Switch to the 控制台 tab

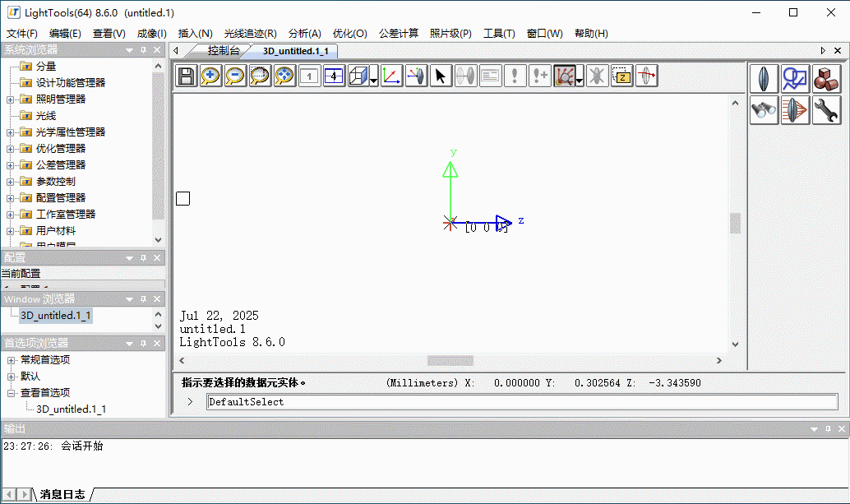pos(223,50)
